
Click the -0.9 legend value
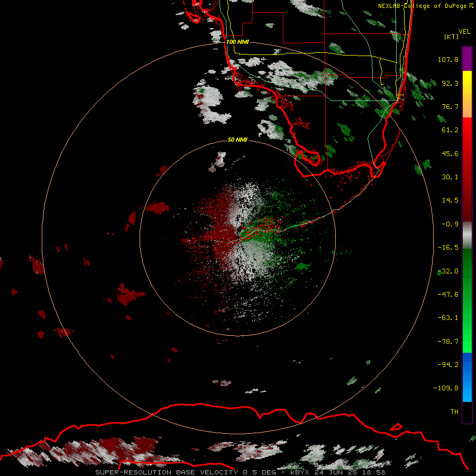pyautogui.click(x=450, y=224)
